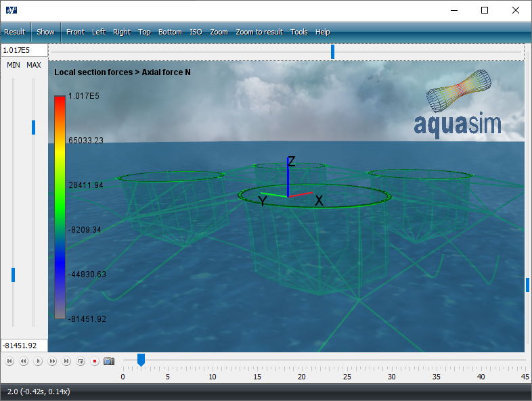The height and width of the screenshot is (401, 532).
Task: Click the MIN label
Action: [14, 65]
